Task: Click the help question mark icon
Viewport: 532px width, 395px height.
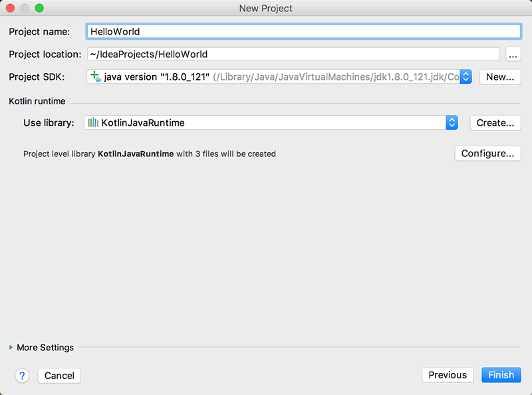Action: point(23,375)
